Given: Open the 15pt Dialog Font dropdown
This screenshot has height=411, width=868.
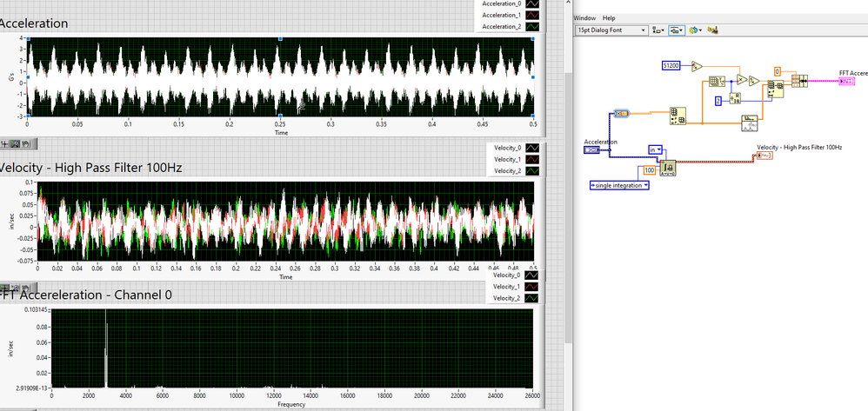Looking at the screenshot, I should pyautogui.click(x=611, y=30).
